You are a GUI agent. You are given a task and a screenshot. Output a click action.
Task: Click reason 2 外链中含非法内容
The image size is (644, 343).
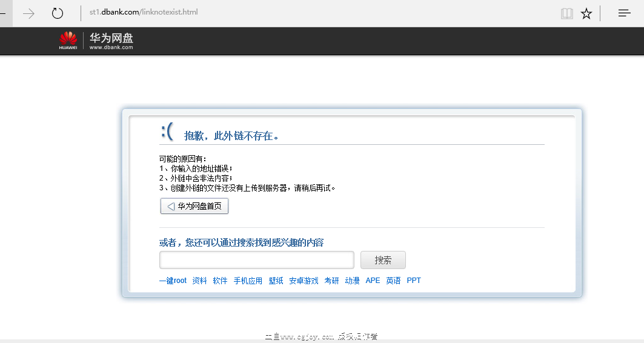[196, 178]
